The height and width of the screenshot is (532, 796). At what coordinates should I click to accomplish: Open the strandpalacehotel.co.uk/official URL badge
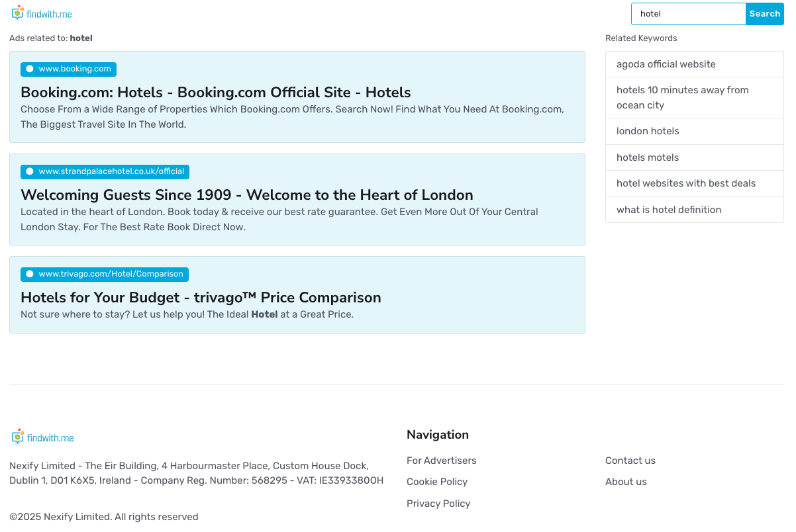pos(105,171)
